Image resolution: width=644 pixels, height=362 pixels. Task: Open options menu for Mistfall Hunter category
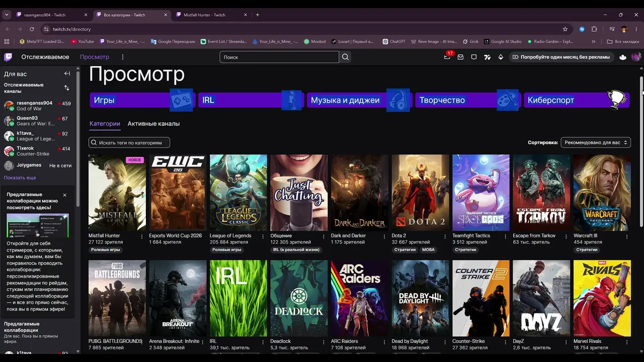pyautogui.click(x=142, y=236)
